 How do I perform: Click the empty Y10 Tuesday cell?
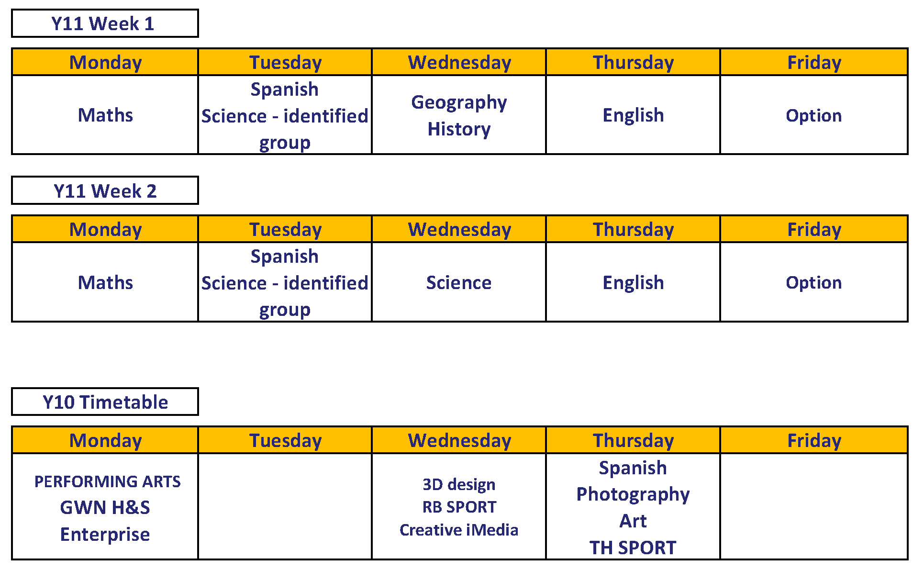(285, 506)
